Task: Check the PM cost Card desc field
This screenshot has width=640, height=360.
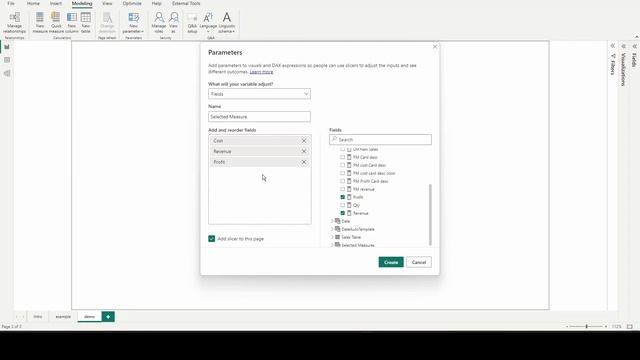Action: [342, 165]
